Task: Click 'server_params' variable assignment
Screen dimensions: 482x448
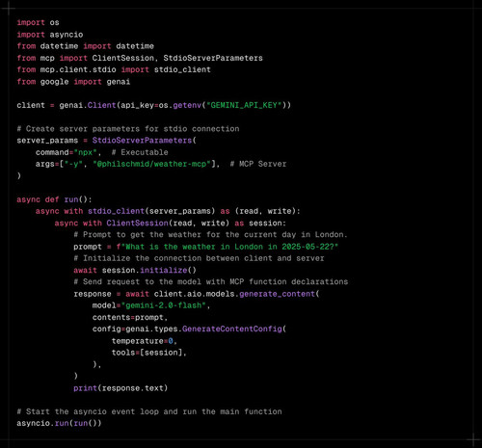Action: pyautogui.click(x=47, y=141)
